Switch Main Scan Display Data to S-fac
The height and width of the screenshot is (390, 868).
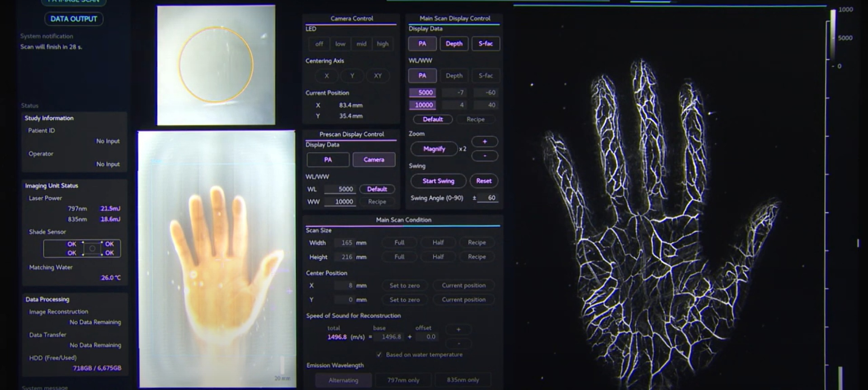(x=486, y=44)
